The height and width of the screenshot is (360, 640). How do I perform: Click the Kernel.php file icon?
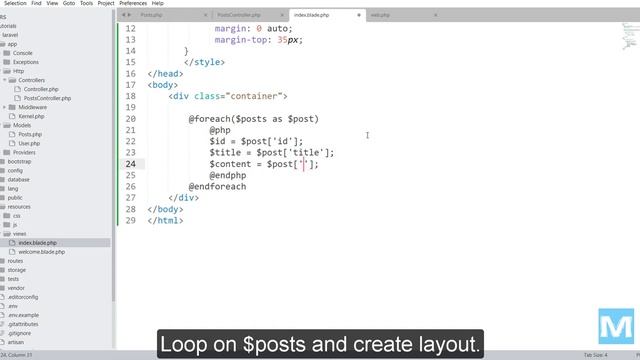coord(12,116)
